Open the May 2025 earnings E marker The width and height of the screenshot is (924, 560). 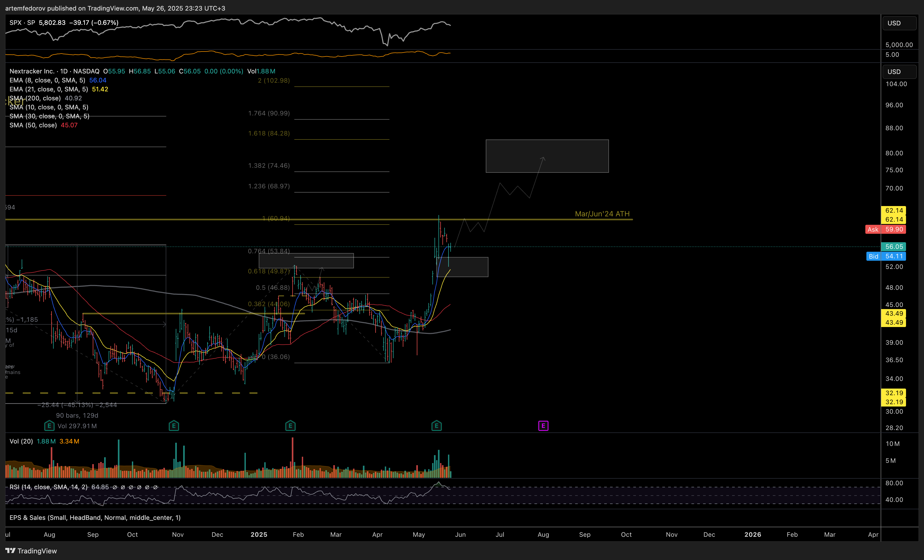click(x=436, y=426)
